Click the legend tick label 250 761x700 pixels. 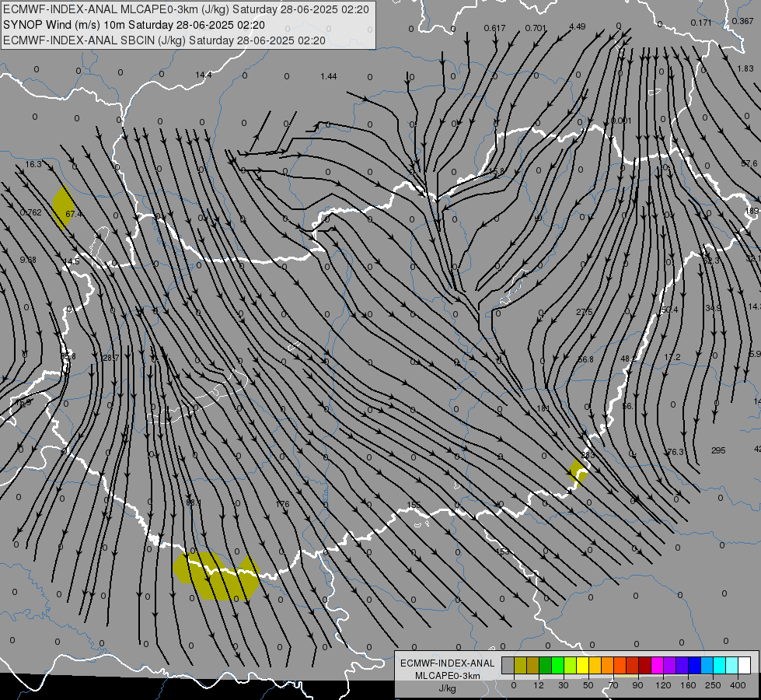713,685
